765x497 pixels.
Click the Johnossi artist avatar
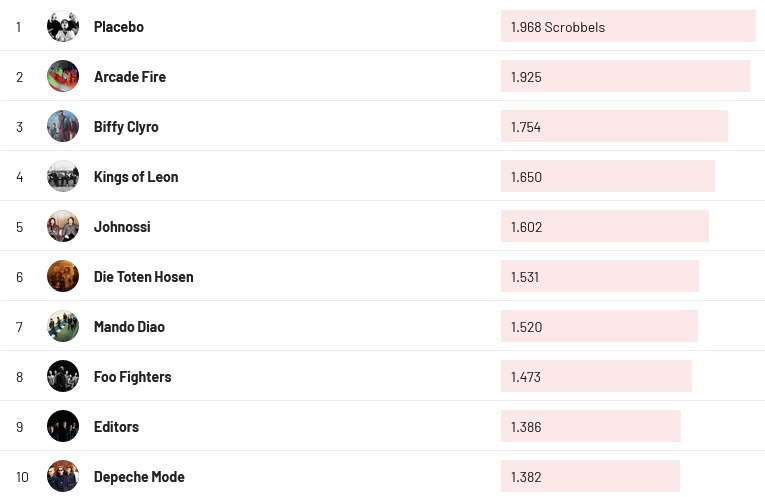pos(63,227)
